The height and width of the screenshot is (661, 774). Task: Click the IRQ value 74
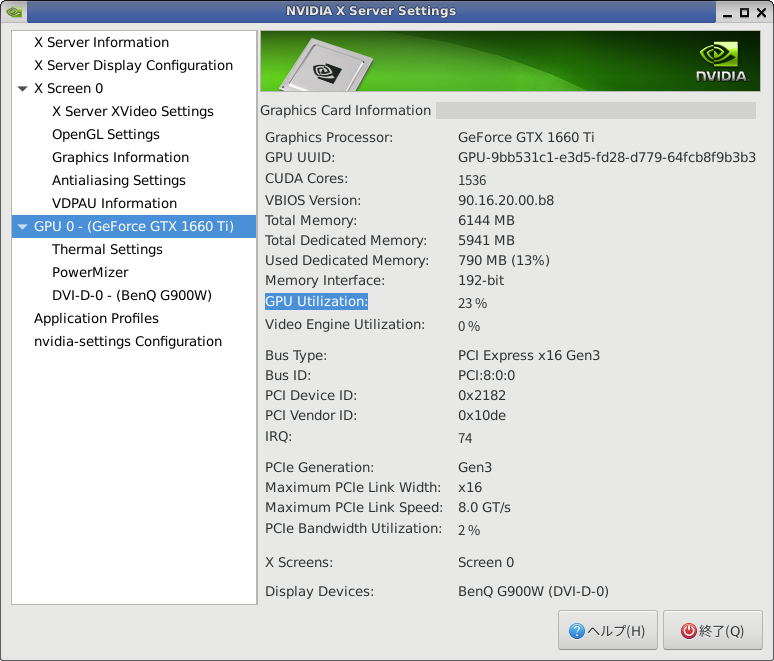click(x=465, y=438)
